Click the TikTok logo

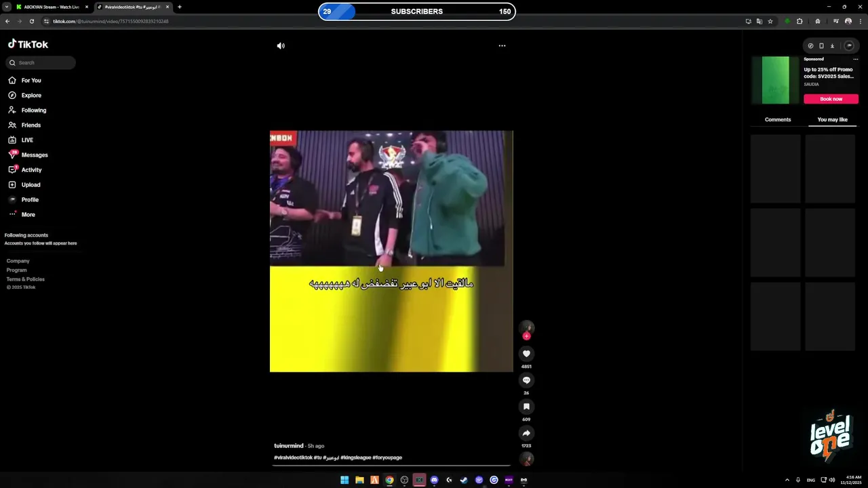coord(28,44)
